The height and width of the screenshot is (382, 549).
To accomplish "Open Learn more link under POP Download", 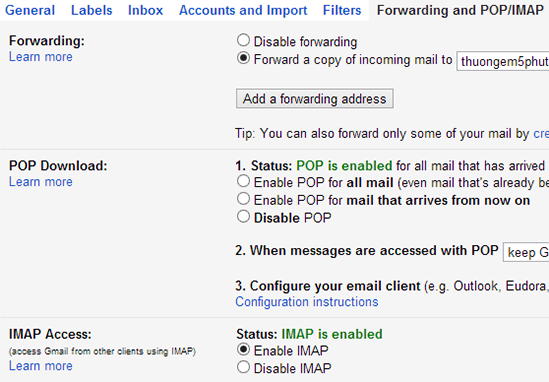I will tap(41, 182).
